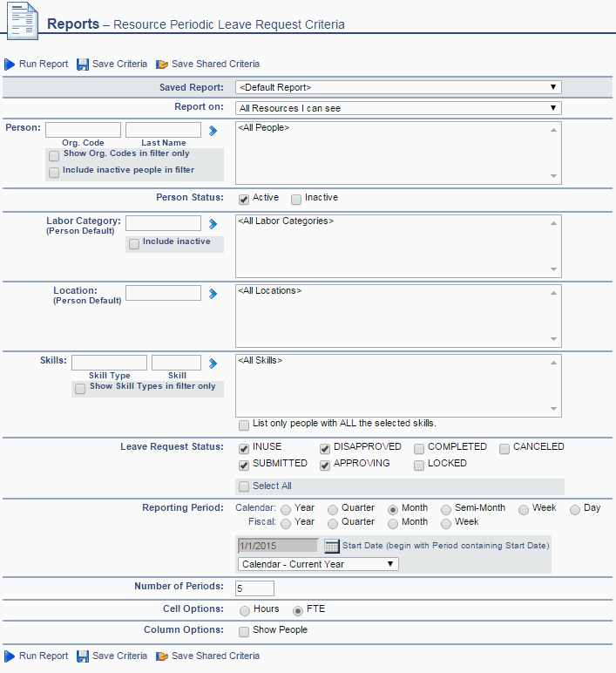Click the Last Name input field

coord(163,130)
